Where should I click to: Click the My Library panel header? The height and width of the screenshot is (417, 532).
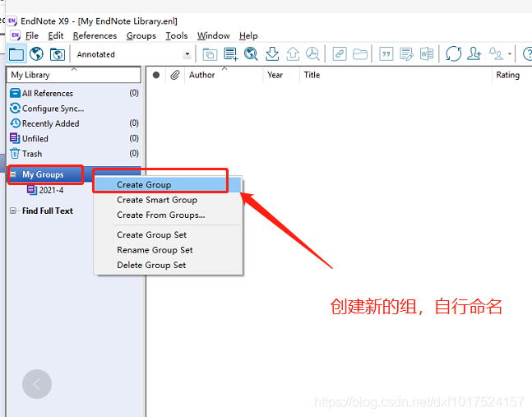[x=74, y=75]
